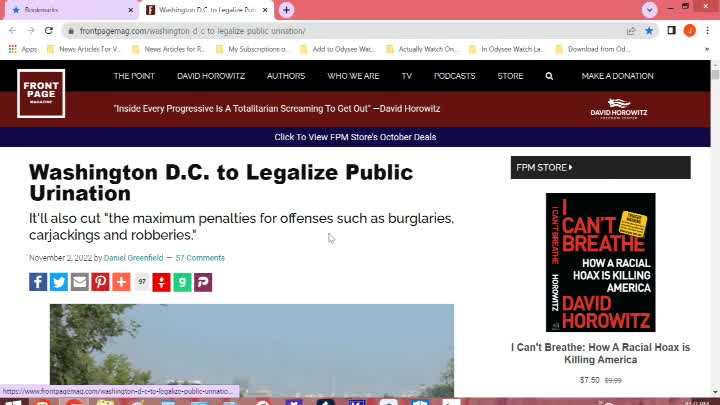Open Chrome side panel icon
This screenshot has width=720, height=405.
[671, 30]
